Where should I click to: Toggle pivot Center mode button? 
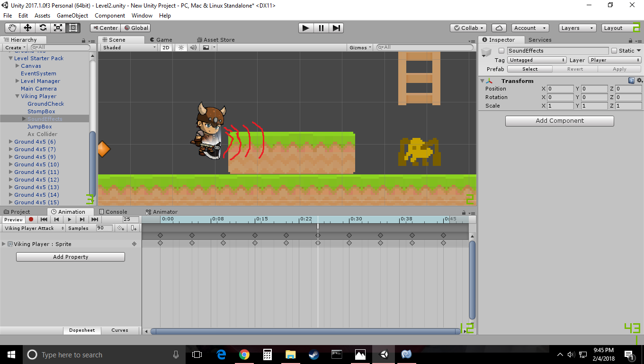pyautogui.click(x=105, y=28)
